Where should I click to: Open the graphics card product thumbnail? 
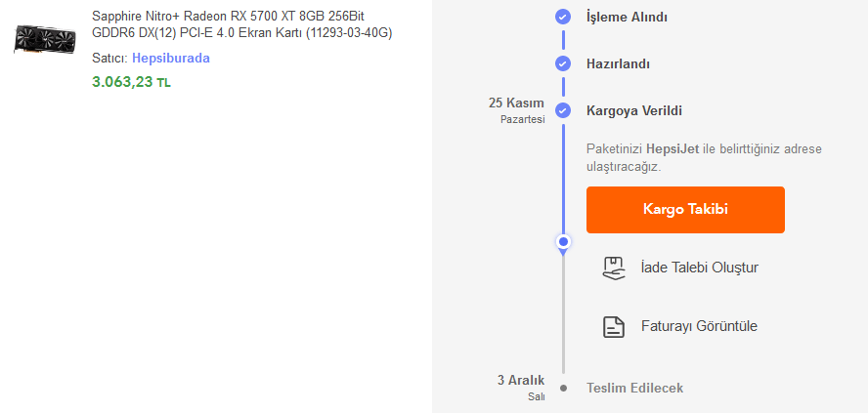tap(45, 39)
